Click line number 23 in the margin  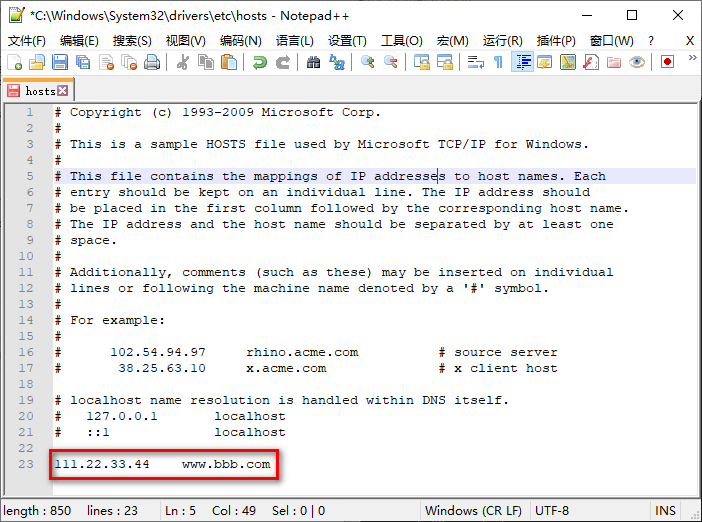[x=26, y=464]
